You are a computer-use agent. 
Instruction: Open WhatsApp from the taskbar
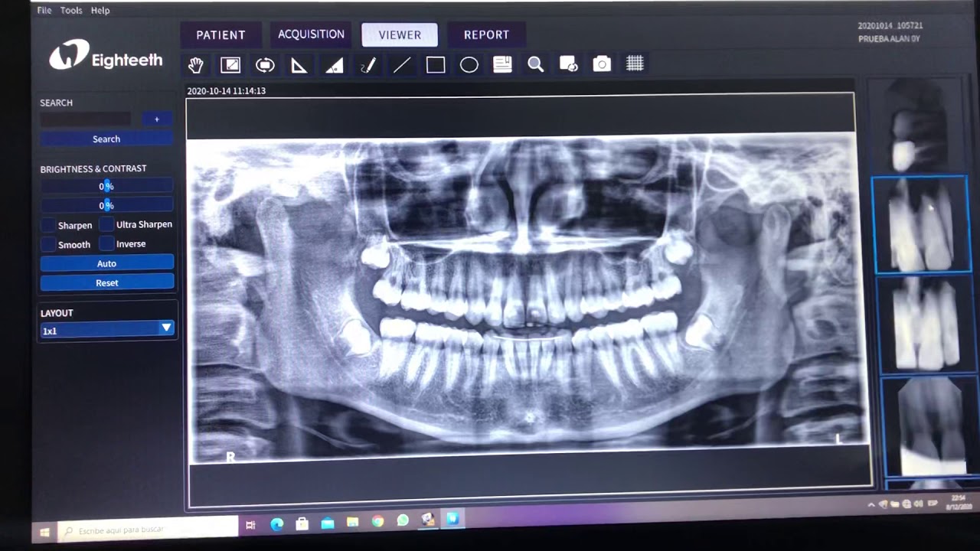coord(403,521)
